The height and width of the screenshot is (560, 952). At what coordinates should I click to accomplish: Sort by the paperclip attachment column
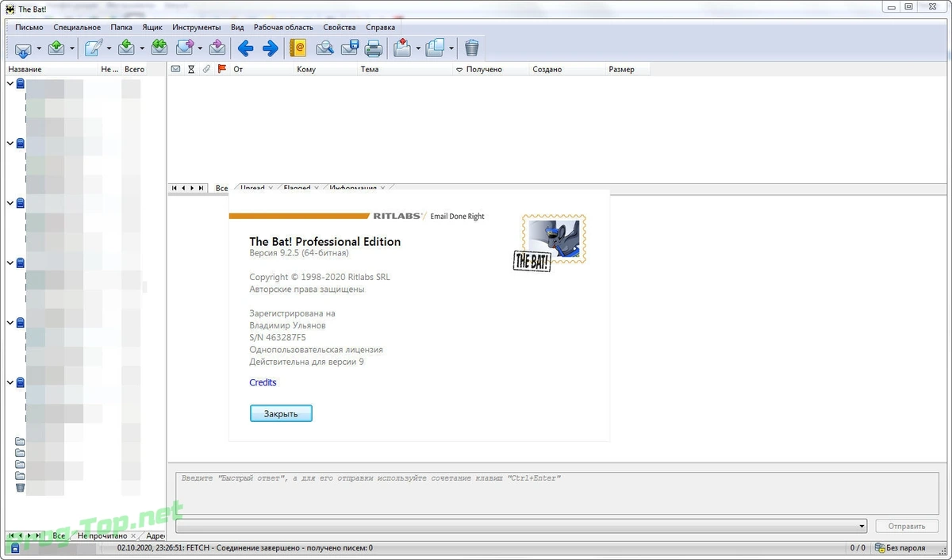(206, 69)
